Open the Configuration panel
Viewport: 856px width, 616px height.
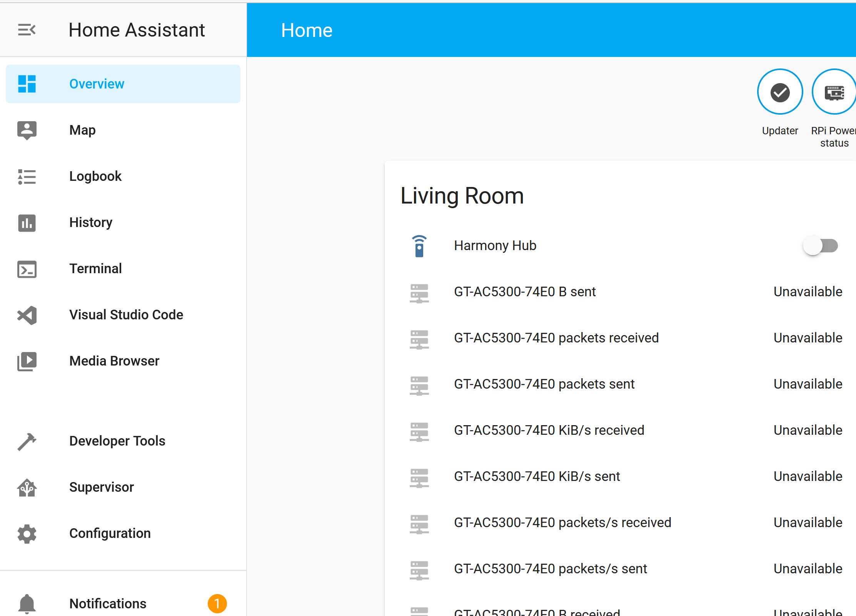pos(123,533)
